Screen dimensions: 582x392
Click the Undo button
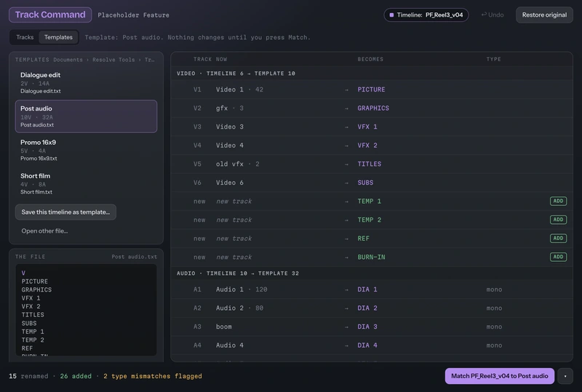coord(493,15)
